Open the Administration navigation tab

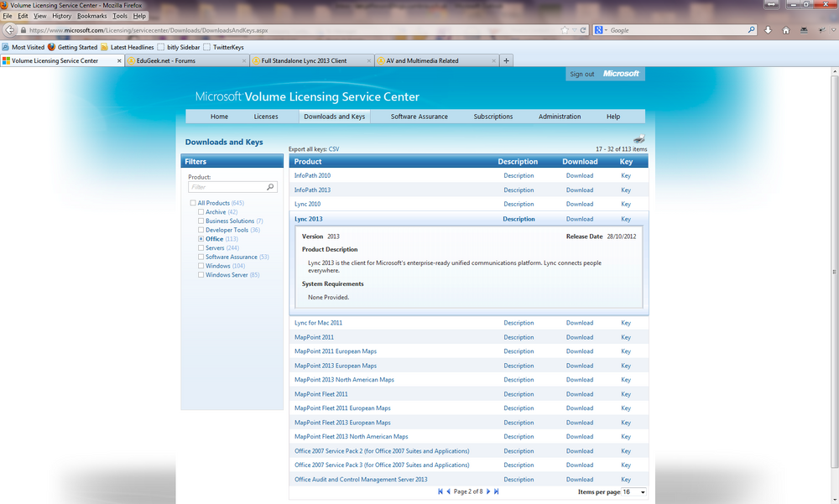pyautogui.click(x=559, y=116)
